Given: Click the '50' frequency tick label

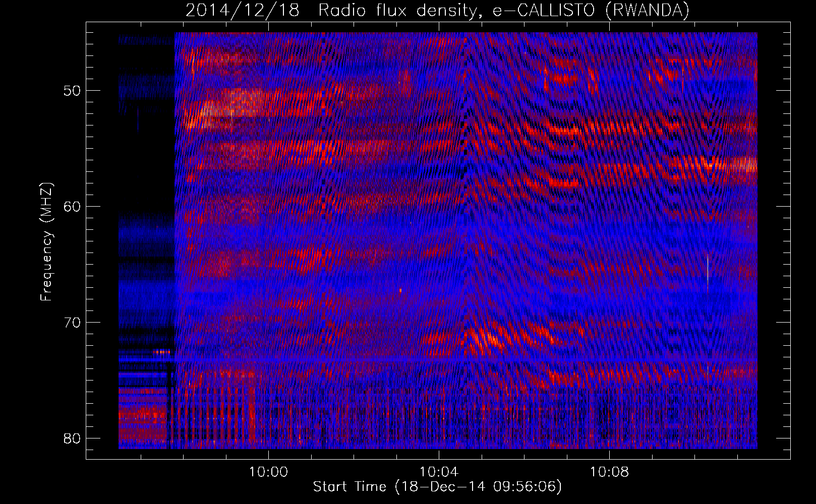Looking at the screenshot, I should click(72, 91).
